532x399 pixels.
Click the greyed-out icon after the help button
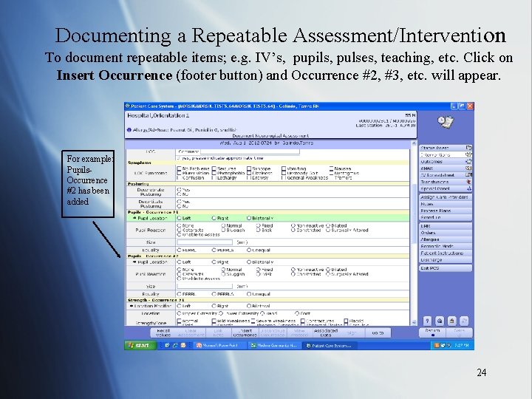point(464,321)
